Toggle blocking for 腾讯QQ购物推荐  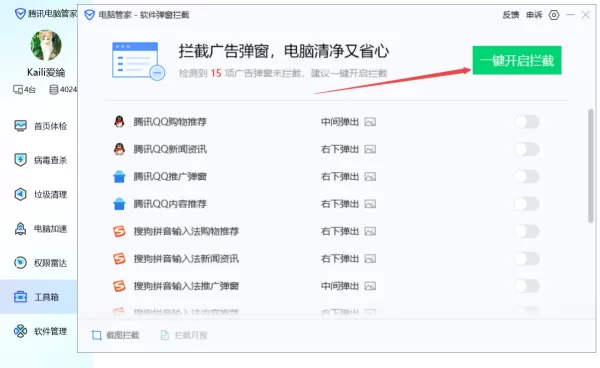coord(527,122)
